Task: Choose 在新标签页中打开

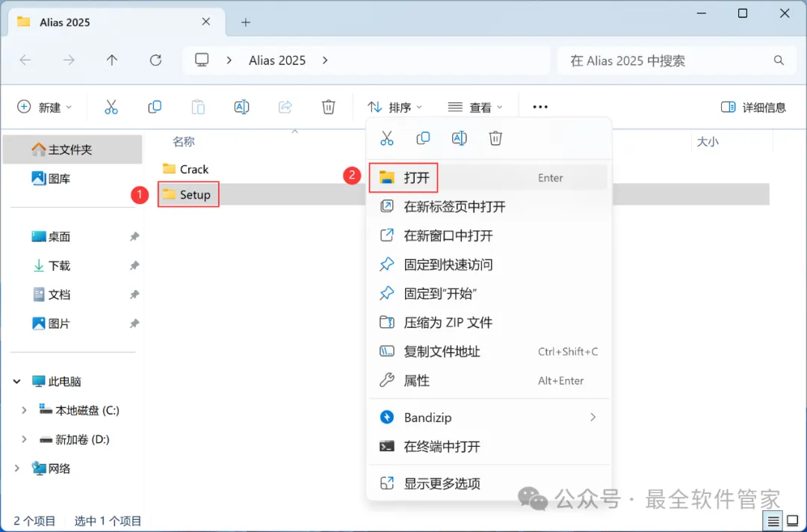Action: pos(489,207)
